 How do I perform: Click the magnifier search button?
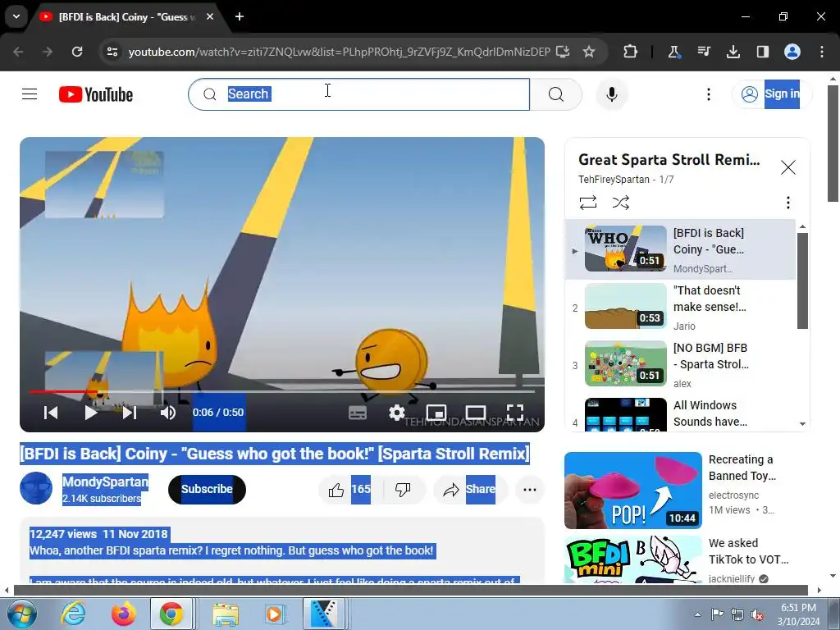(556, 94)
